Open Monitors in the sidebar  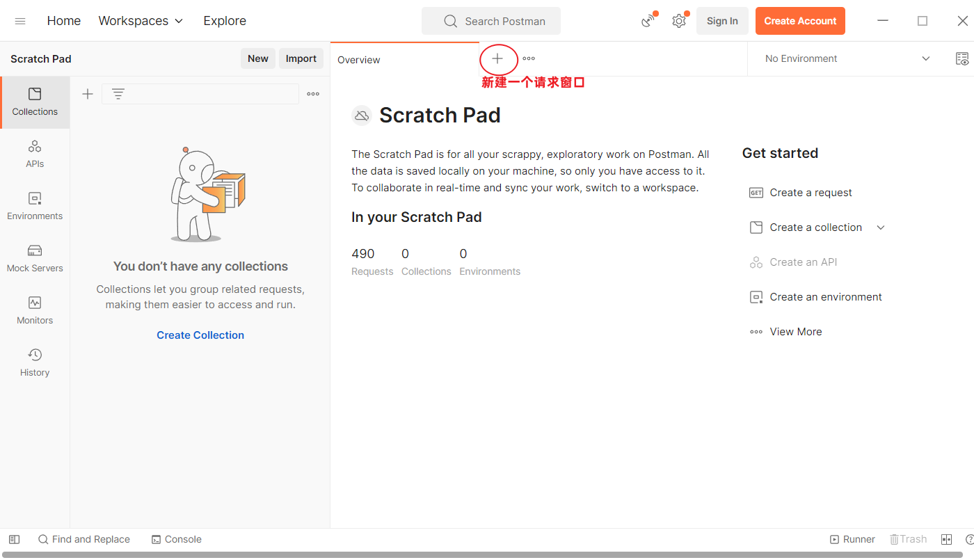point(35,310)
